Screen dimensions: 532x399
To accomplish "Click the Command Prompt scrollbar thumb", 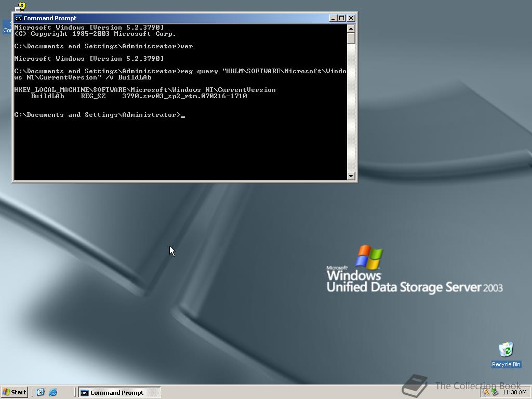I will tap(351, 38).
